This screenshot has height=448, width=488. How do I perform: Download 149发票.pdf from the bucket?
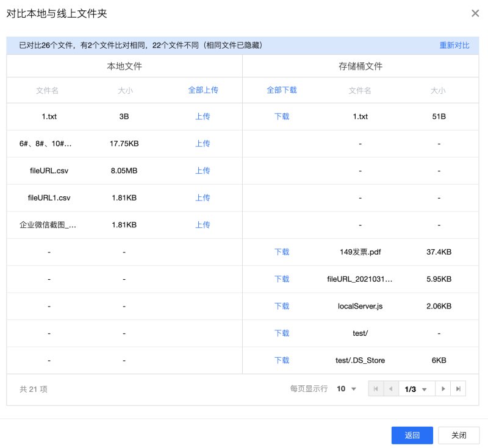tap(282, 252)
